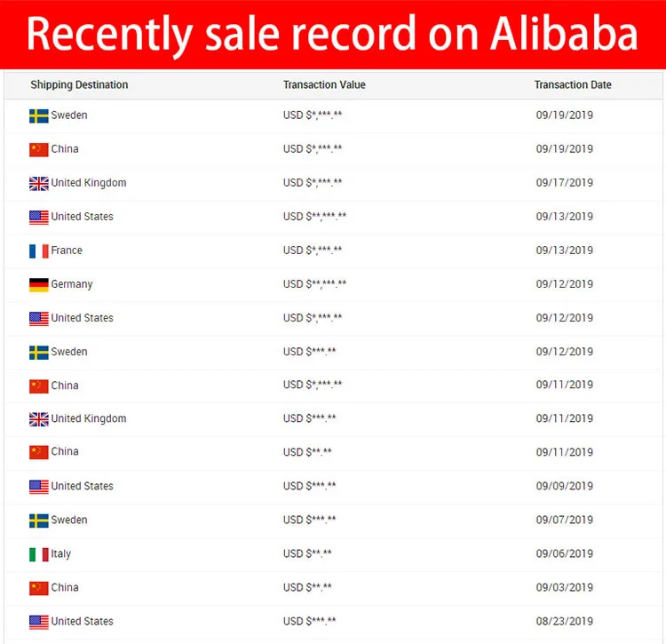This screenshot has width=666, height=644.
Task: Click the China flag in the 09/03/2019 row
Action: click(x=38, y=588)
